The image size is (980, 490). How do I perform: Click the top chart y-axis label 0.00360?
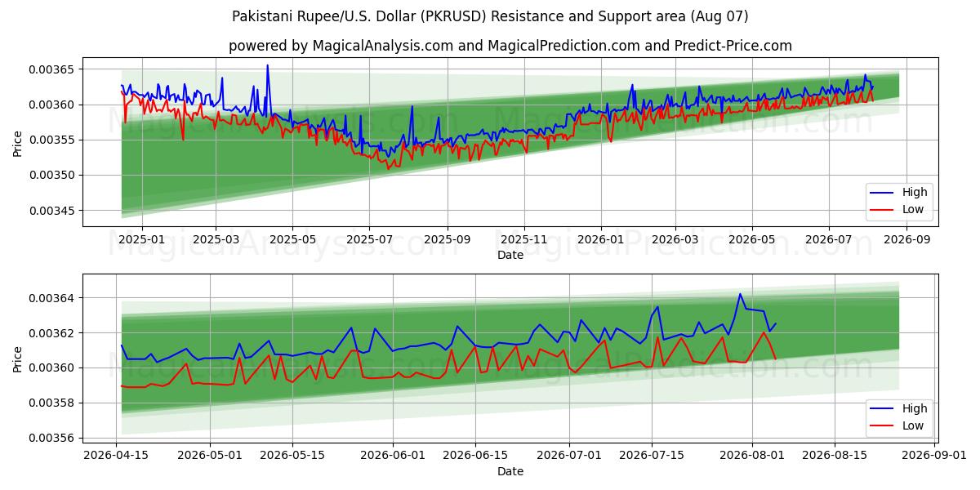[x=51, y=105]
